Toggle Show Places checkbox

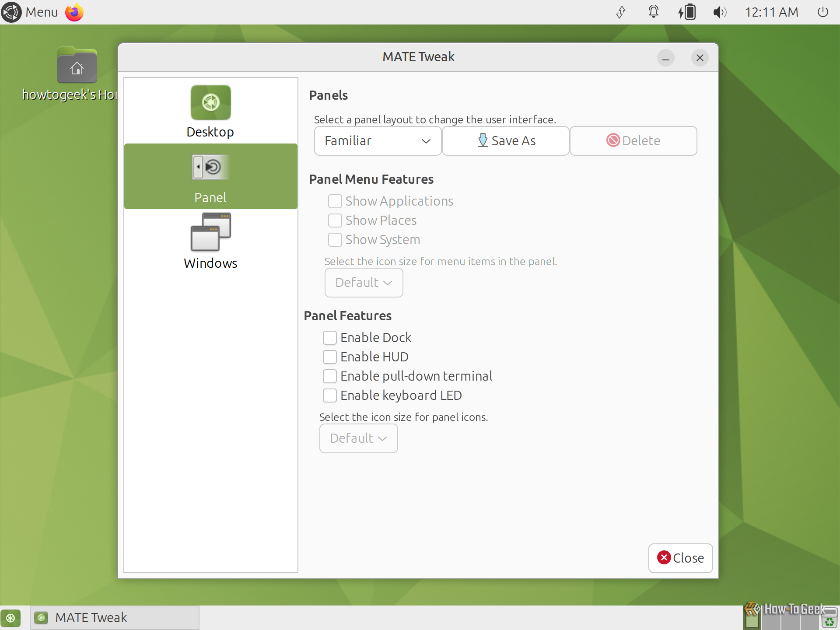pos(335,220)
